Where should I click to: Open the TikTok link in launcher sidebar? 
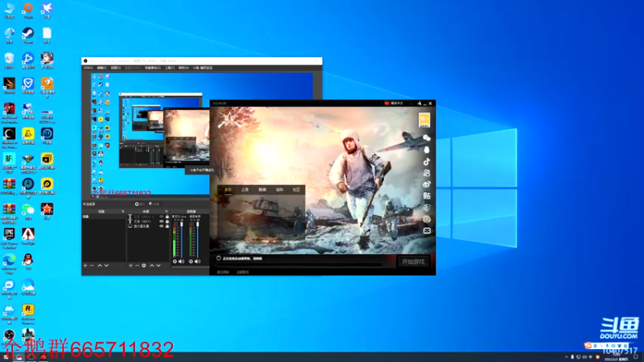[427, 162]
